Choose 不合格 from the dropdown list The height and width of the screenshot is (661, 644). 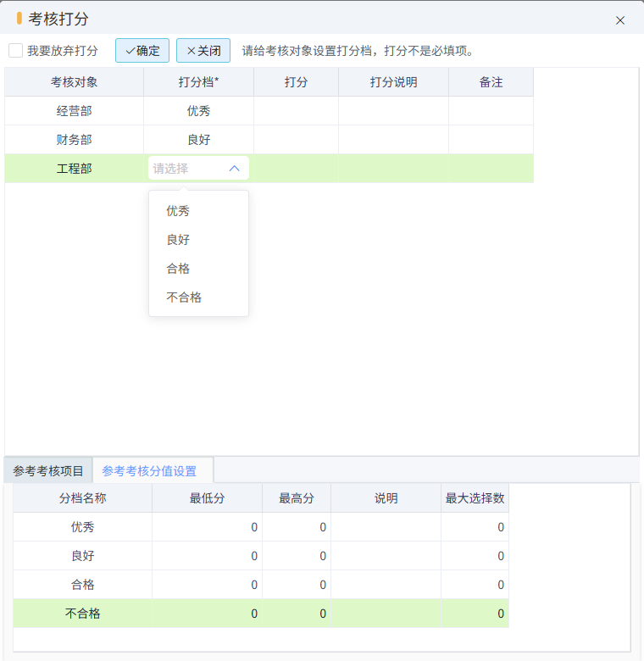198,297
